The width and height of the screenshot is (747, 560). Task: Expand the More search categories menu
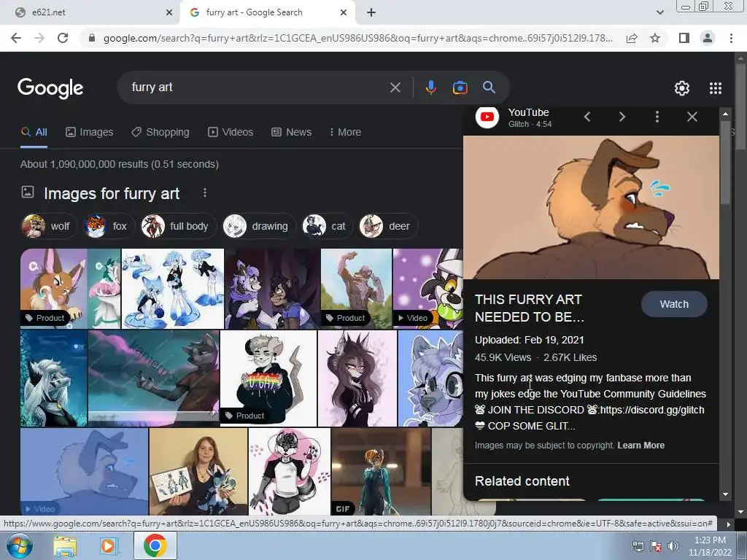coord(345,133)
